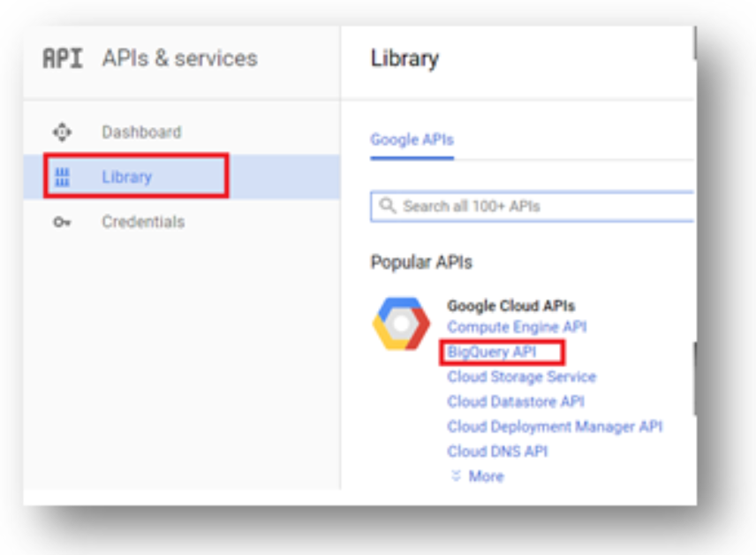Open the Cloud Storage Service link
756x555 pixels.
pos(522,376)
